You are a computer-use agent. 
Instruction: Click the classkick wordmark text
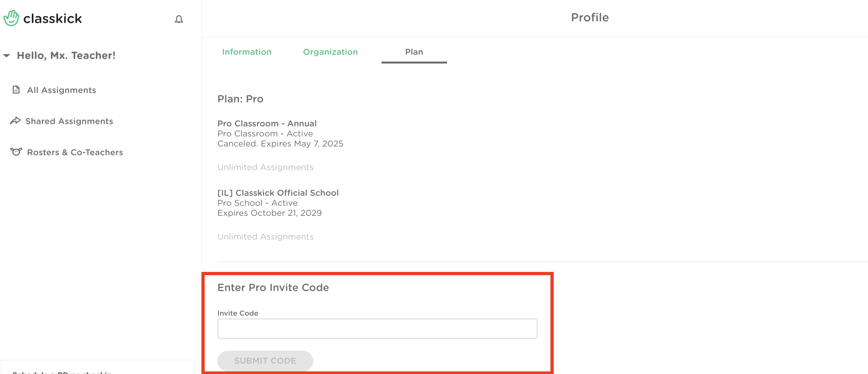pyautogui.click(x=53, y=18)
